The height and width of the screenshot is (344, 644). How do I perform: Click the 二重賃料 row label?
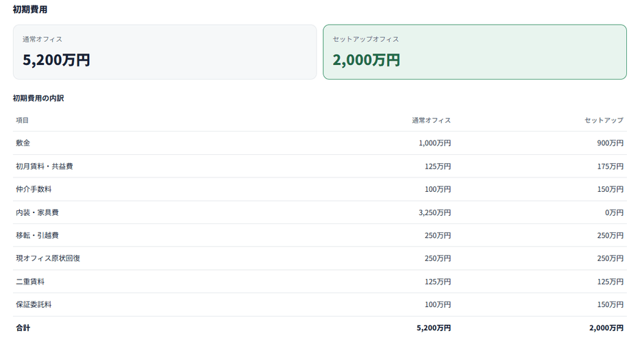30,282
